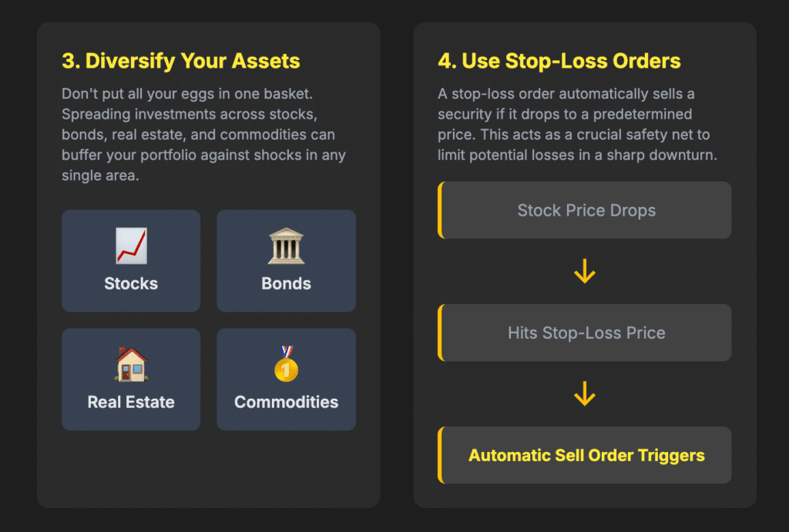This screenshot has width=789, height=532.
Task: Click yellow accent bar on Automatic Sell Order Triggers
Action: pos(440,455)
